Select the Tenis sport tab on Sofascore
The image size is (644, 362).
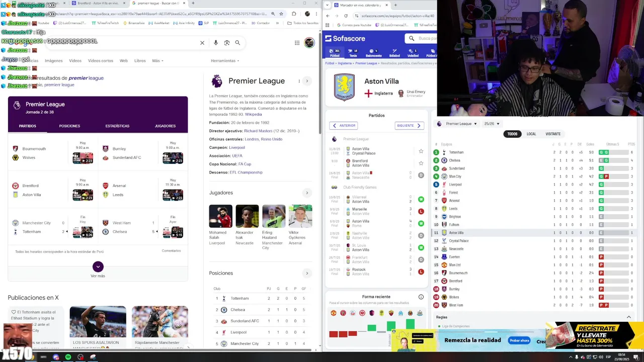353,53
